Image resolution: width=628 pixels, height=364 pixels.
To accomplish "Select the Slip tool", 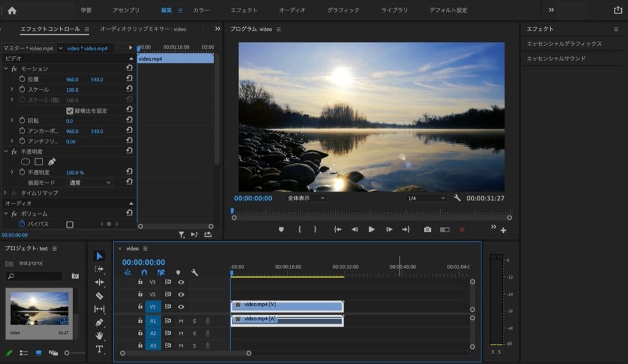I will (99, 309).
